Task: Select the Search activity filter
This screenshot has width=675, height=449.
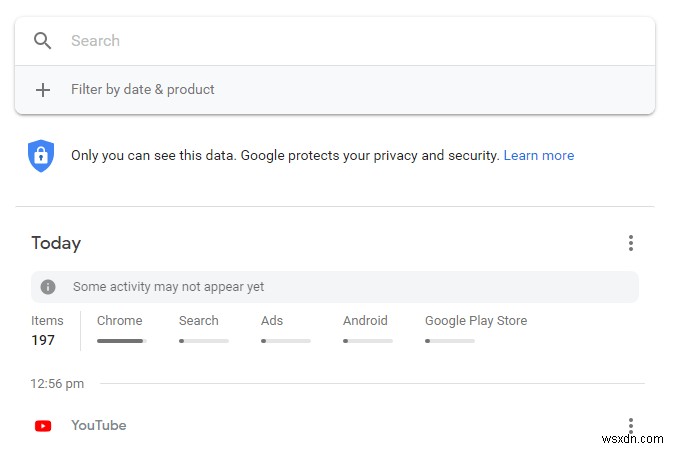Action: (x=198, y=321)
